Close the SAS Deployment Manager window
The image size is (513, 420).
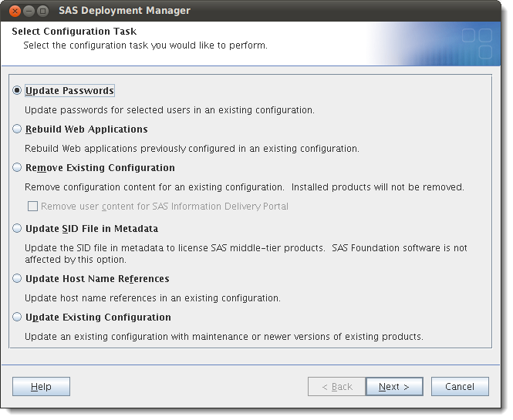tap(15, 11)
